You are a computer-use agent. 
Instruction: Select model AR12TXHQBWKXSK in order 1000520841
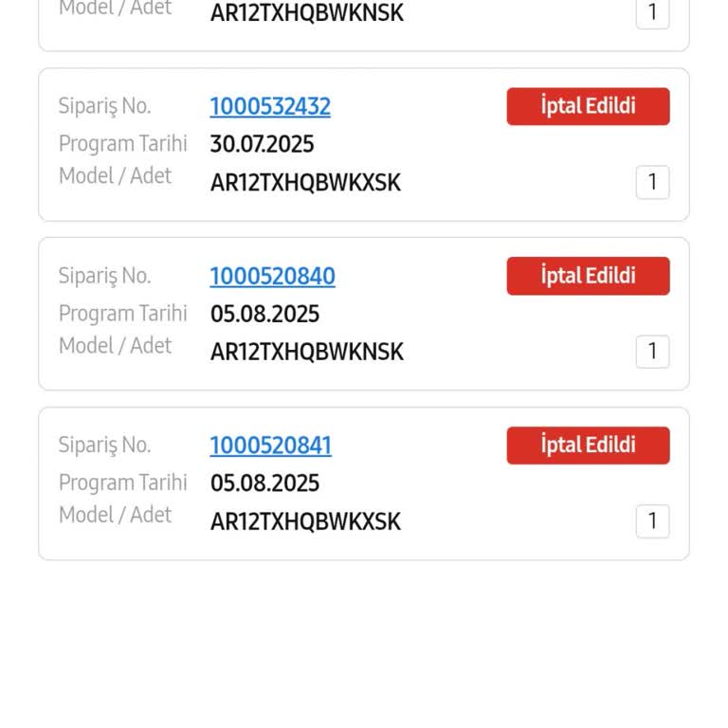(x=305, y=522)
